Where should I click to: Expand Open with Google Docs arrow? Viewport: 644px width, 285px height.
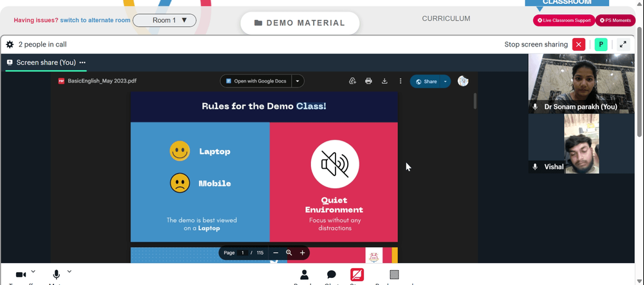click(x=298, y=81)
